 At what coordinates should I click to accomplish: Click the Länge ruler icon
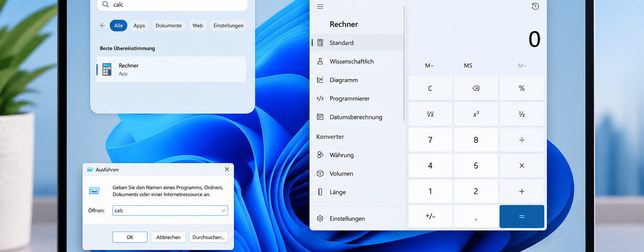pyautogui.click(x=320, y=192)
